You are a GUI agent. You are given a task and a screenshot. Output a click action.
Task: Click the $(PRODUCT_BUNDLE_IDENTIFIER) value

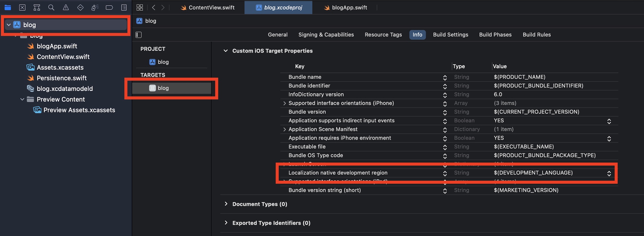click(538, 86)
